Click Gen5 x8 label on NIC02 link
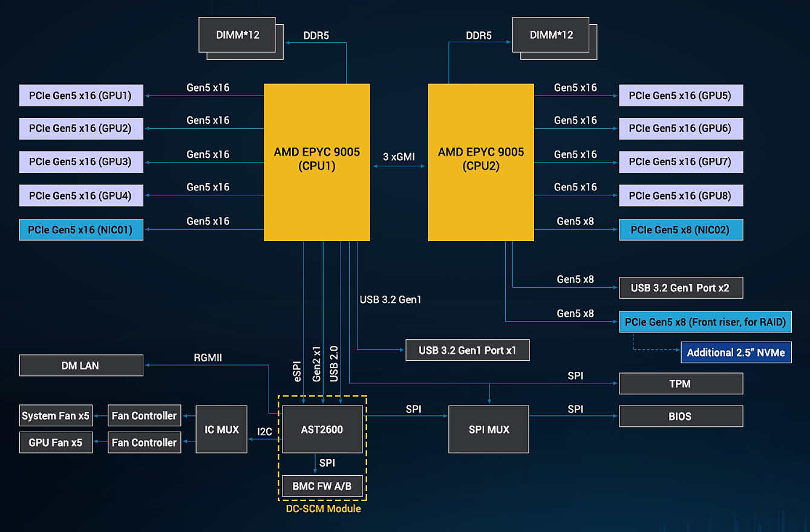 click(x=575, y=221)
